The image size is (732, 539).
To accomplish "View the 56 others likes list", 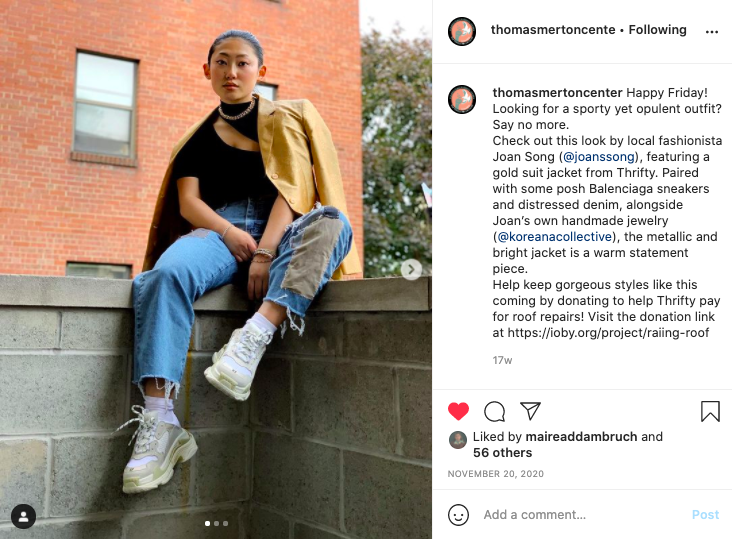I will tap(502, 453).
